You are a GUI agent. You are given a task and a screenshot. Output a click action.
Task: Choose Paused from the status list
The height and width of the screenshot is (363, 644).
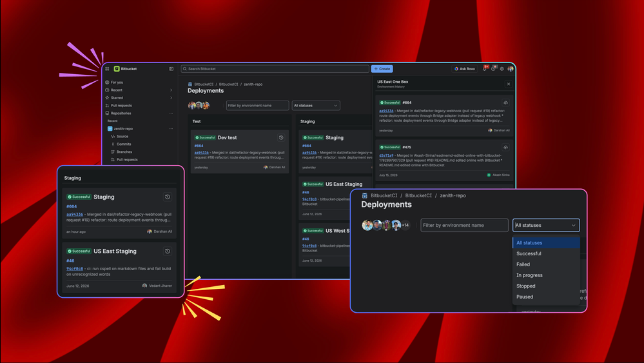pos(546,297)
